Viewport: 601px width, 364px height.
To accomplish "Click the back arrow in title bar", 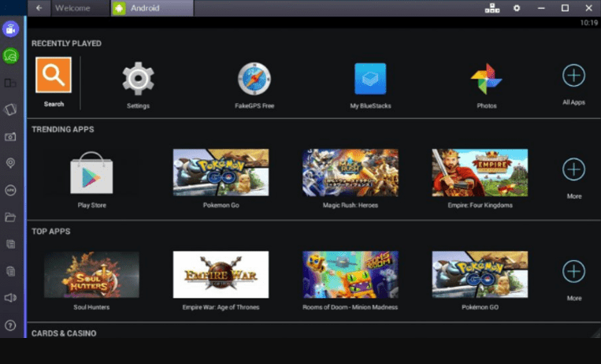I will coord(39,8).
